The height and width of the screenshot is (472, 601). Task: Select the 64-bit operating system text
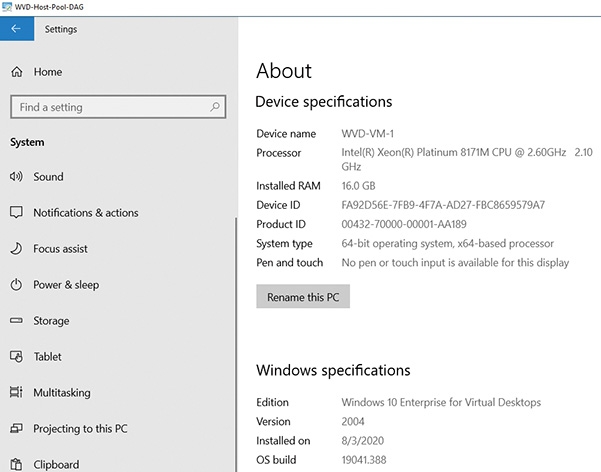coord(448,243)
